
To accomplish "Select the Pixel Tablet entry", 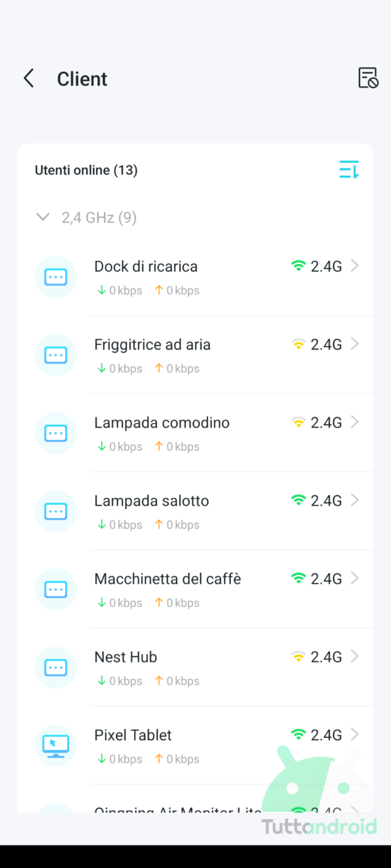I will coord(133,735).
